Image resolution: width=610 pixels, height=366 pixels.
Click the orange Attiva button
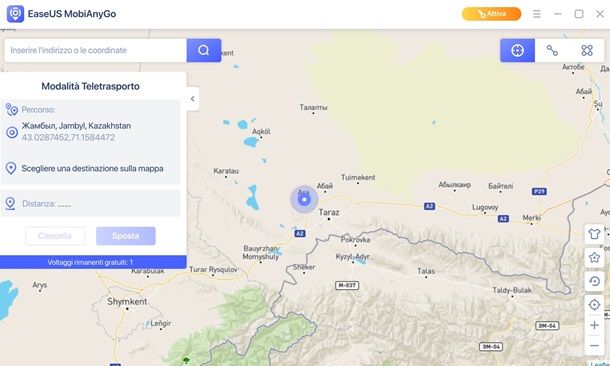tap(491, 14)
